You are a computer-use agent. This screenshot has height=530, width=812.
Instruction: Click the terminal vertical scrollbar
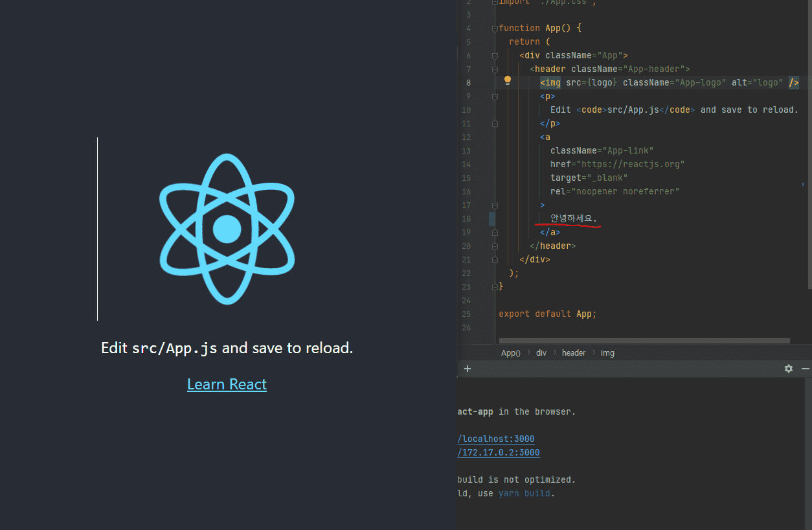coord(809,454)
